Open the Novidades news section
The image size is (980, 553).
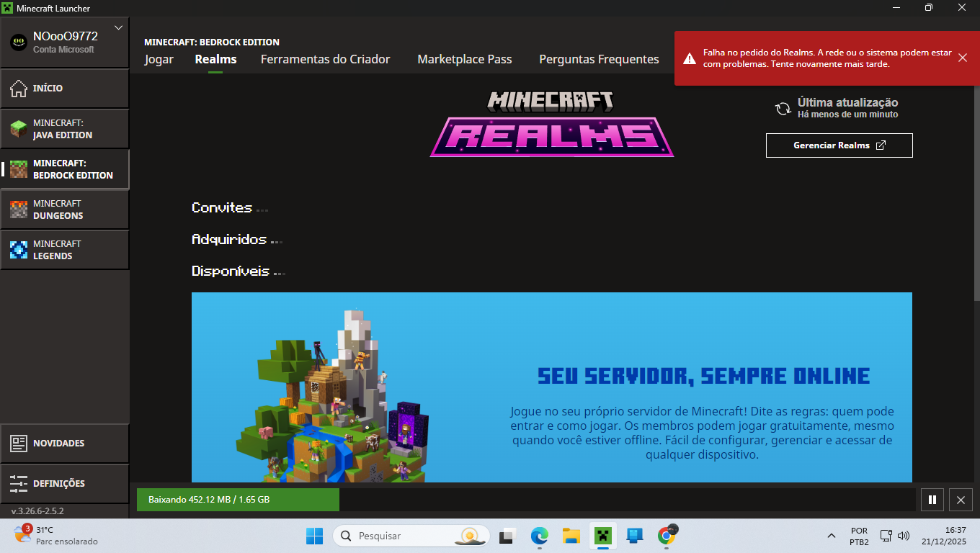coord(65,444)
